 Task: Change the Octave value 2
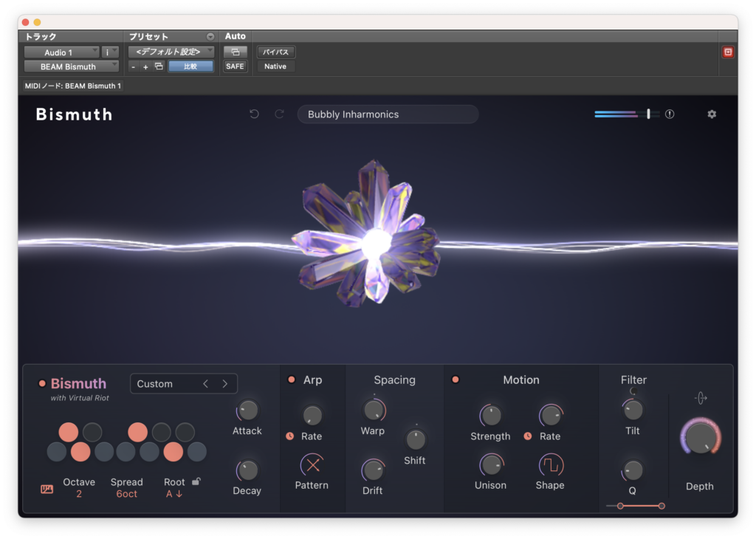(78, 494)
